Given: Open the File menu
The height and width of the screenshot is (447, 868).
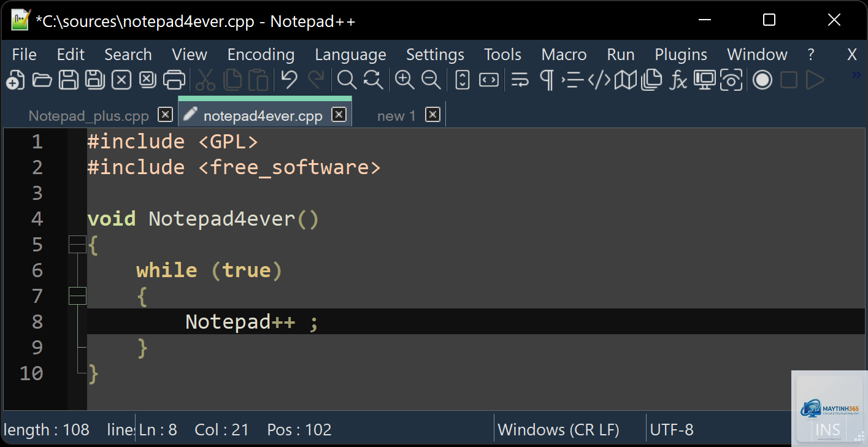Looking at the screenshot, I should point(25,55).
